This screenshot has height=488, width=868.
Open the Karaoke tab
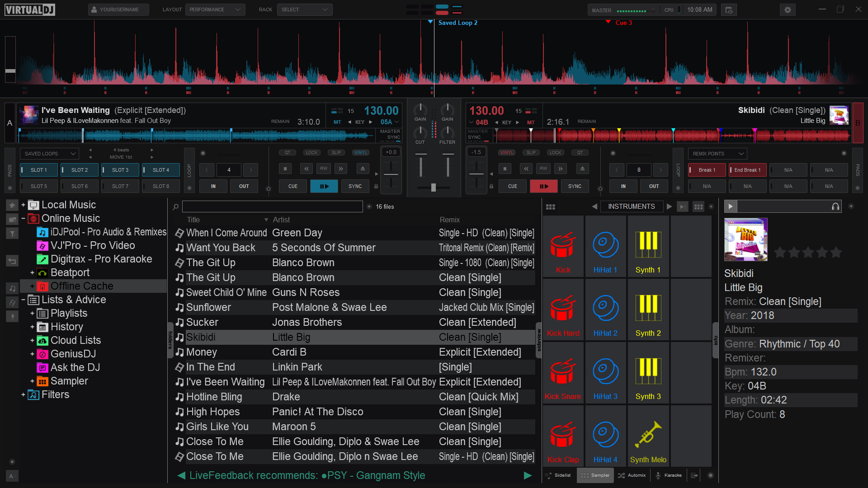(x=669, y=475)
